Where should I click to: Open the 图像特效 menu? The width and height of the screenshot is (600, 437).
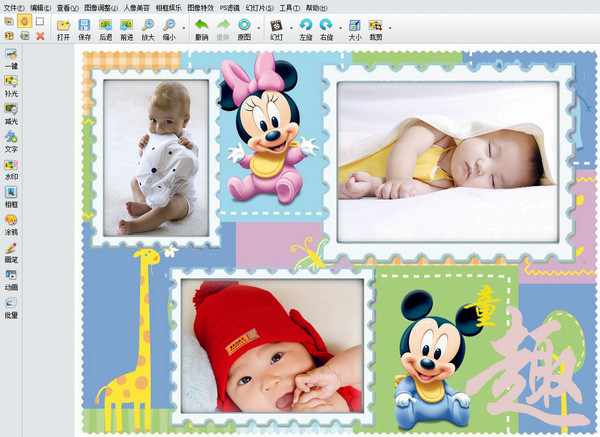pyautogui.click(x=201, y=8)
